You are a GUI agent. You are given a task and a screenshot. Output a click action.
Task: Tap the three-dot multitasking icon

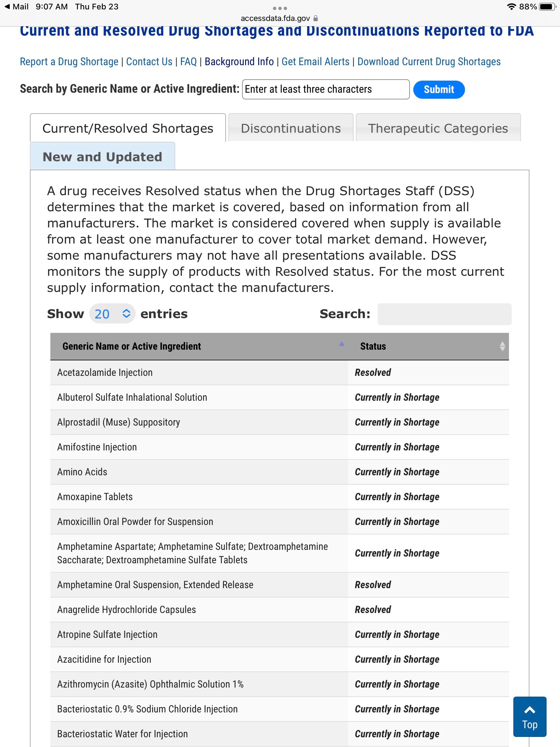pos(279,8)
